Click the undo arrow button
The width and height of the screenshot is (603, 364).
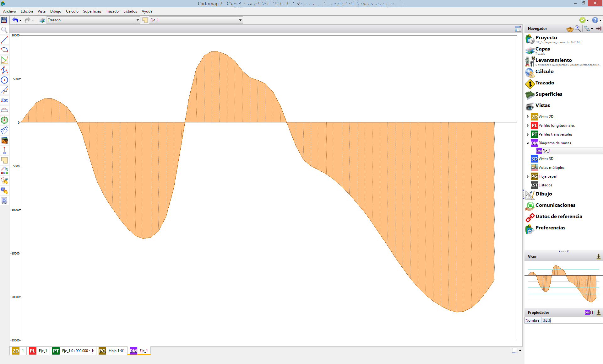pyautogui.click(x=15, y=20)
